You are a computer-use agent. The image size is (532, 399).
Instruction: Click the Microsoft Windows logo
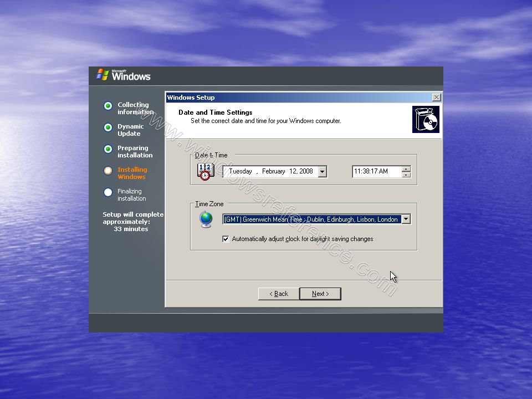(x=124, y=75)
